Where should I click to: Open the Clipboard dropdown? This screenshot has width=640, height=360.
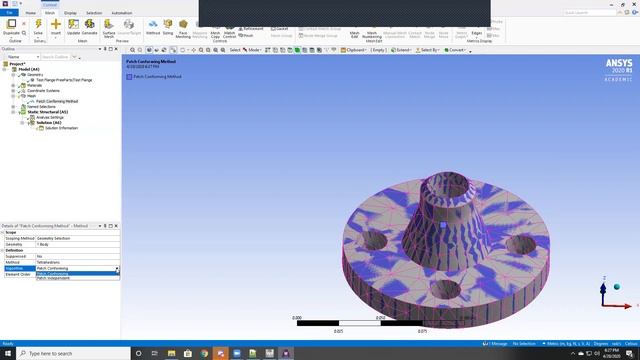click(353, 50)
